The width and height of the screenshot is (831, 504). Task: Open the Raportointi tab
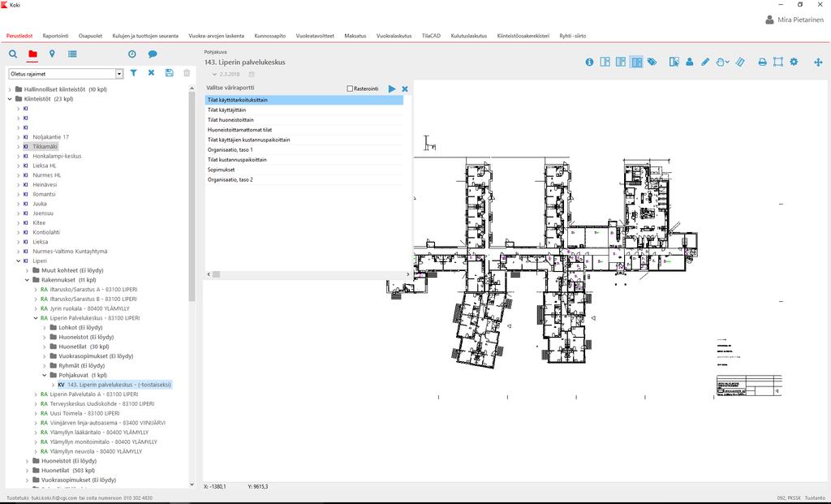(x=56, y=36)
